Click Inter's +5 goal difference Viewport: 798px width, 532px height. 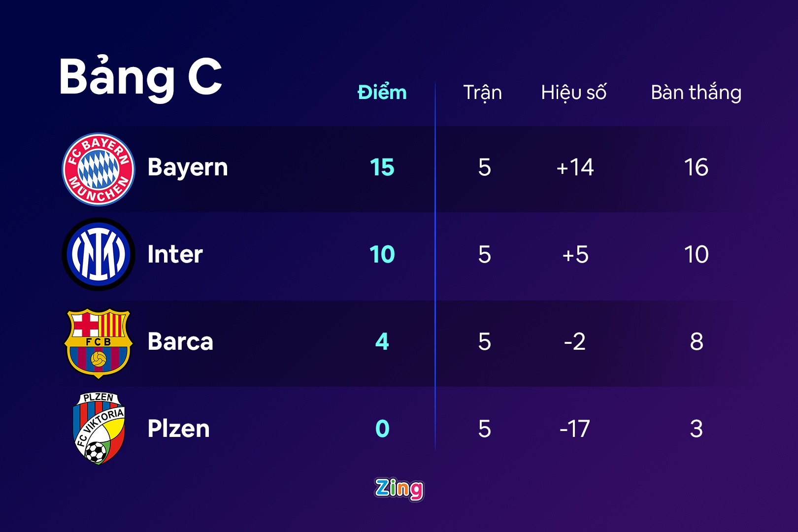point(575,255)
